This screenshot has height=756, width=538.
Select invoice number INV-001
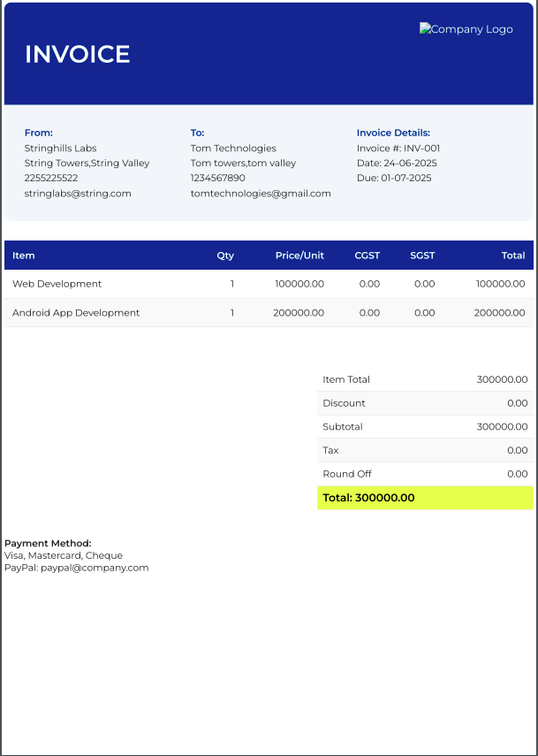coord(421,148)
